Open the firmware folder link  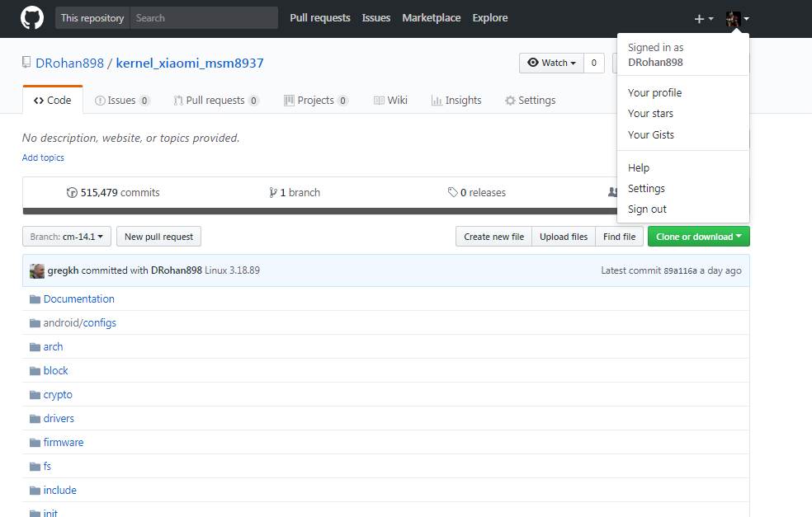tap(64, 443)
